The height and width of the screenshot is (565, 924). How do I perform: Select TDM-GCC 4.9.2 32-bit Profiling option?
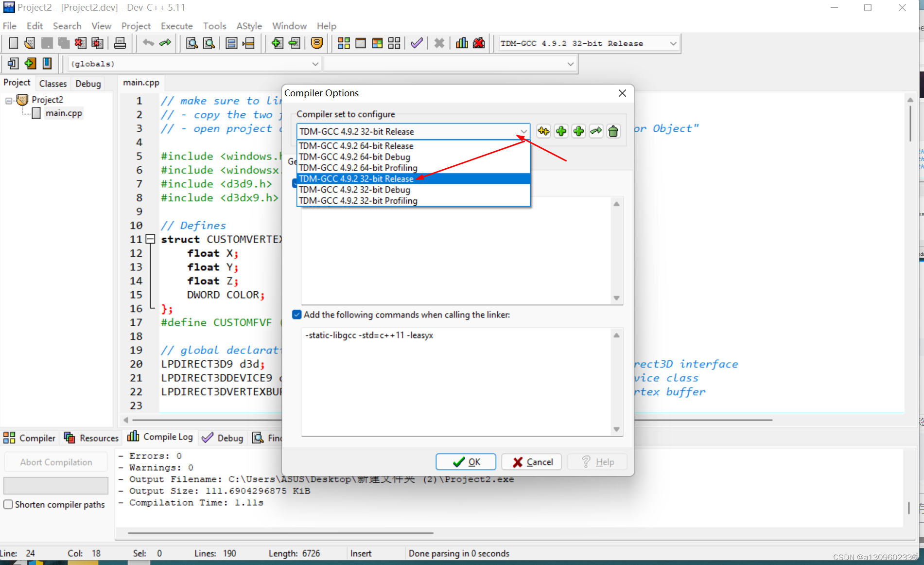click(413, 200)
